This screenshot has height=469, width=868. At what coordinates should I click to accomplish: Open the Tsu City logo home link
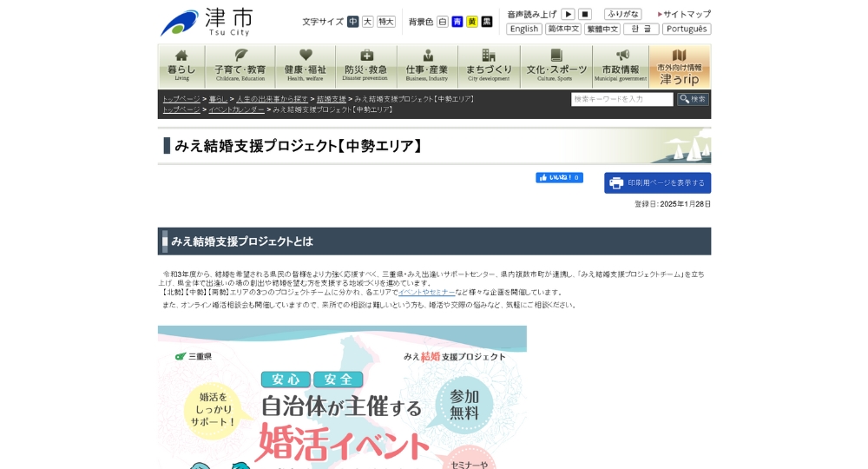[207, 23]
